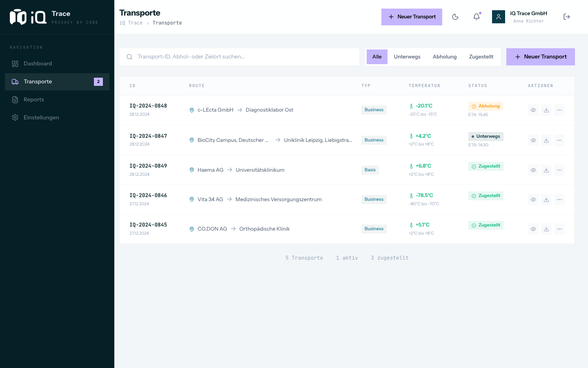
Task: Select the Abholung filter tab
Action: tap(445, 57)
